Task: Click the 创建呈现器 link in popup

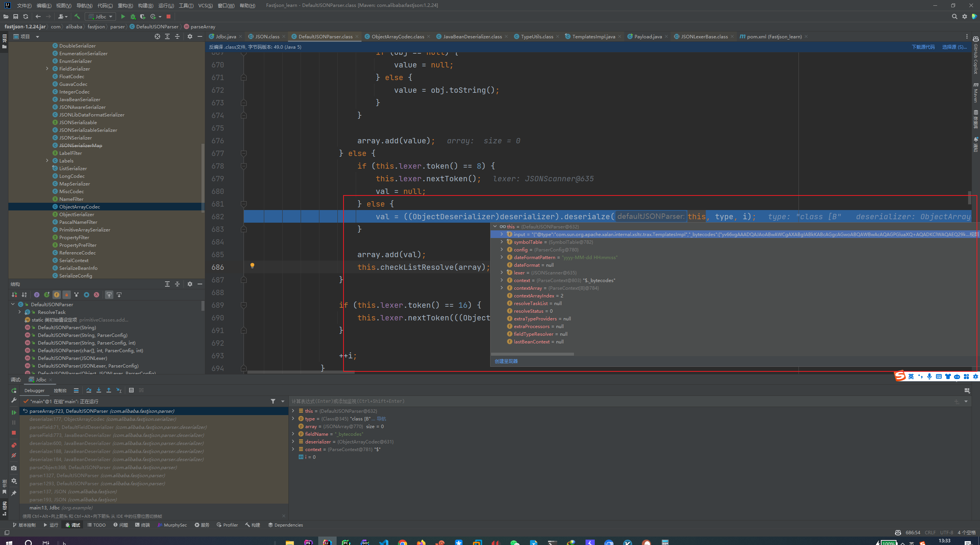Action: point(506,361)
